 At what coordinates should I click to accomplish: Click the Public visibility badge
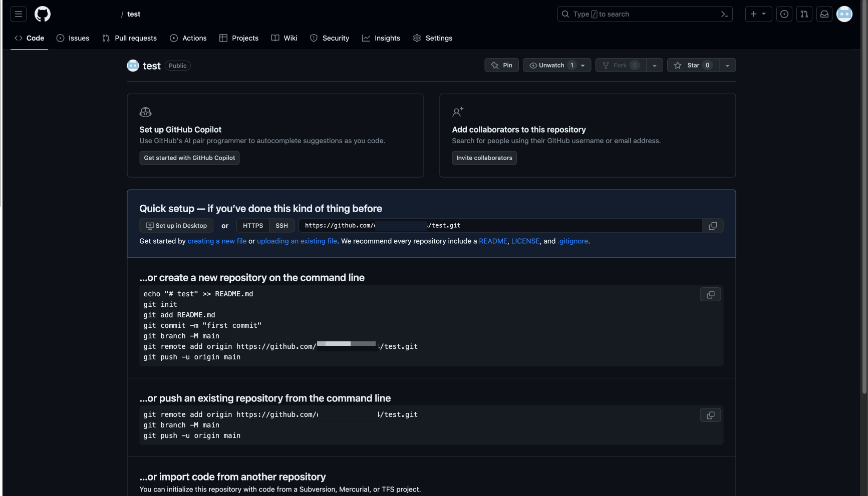tap(178, 66)
